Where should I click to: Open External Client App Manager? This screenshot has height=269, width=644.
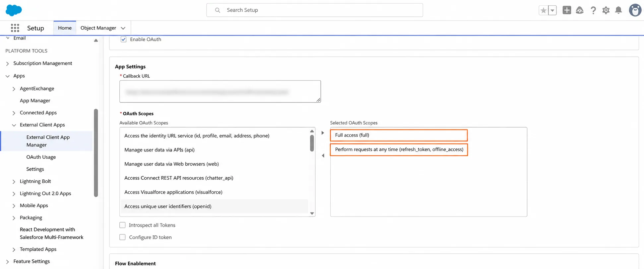pyautogui.click(x=47, y=141)
